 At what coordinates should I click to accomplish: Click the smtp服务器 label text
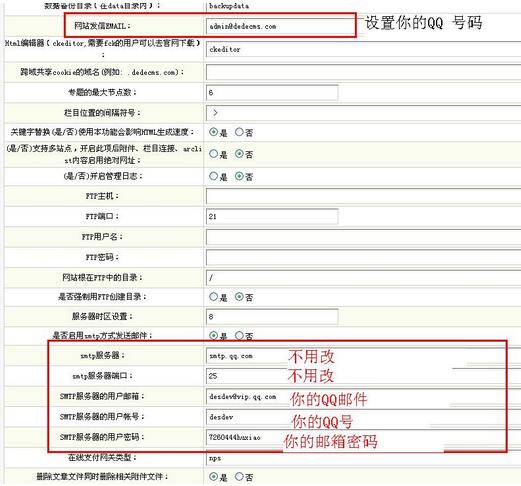click(x=102, y=356)
